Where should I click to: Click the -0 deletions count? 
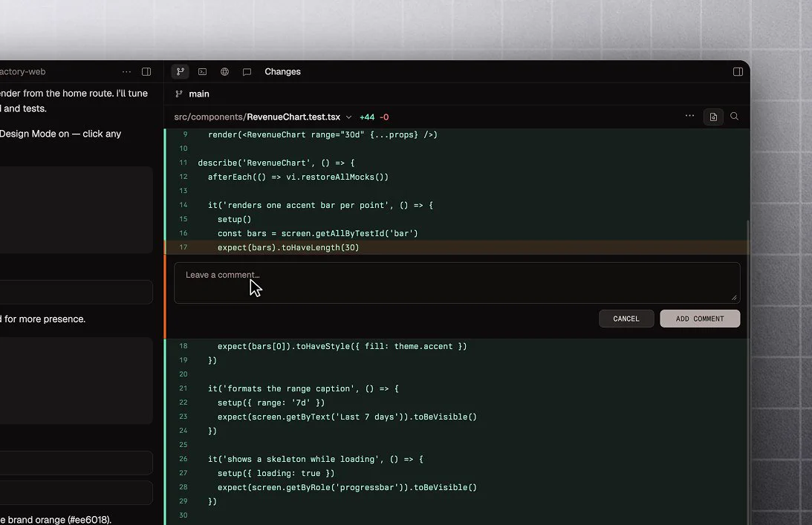click(384, 117)
